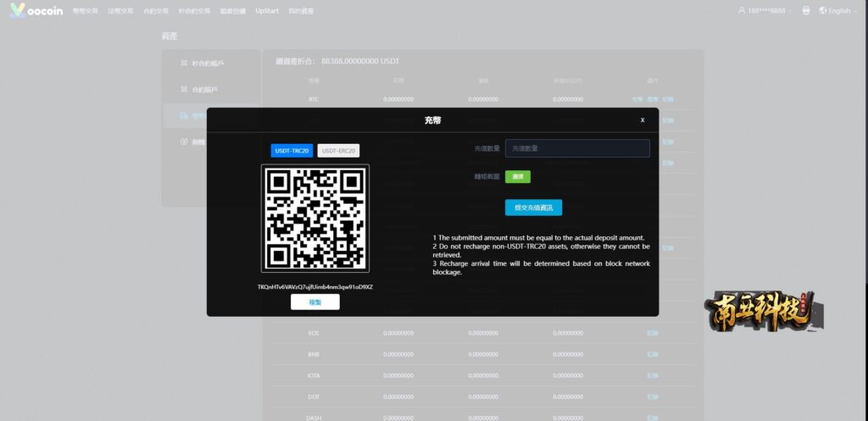The width and height of the screenshot is (868, 421).
Task: Click the 充幣 dialog title
Action: (433, 120)
